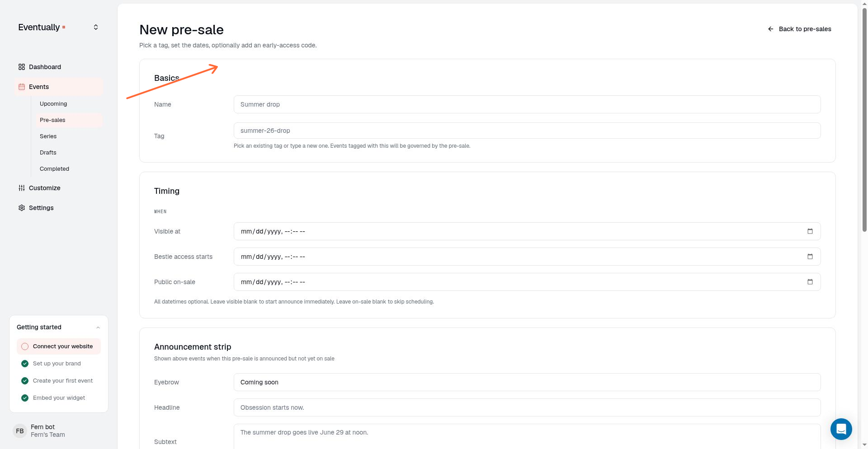The image size is (868, 449).
Task: Click the New pre-sale heading
Action: click(x=181, y=30)
